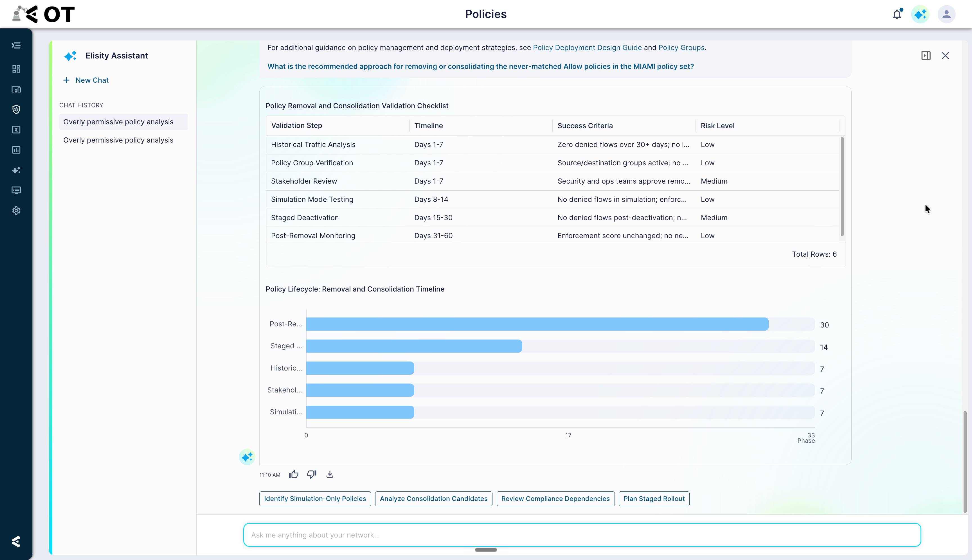The image size is (972, 560).
Task: Open the settings gear in sidebar
Action: click(x=16, y=211)
